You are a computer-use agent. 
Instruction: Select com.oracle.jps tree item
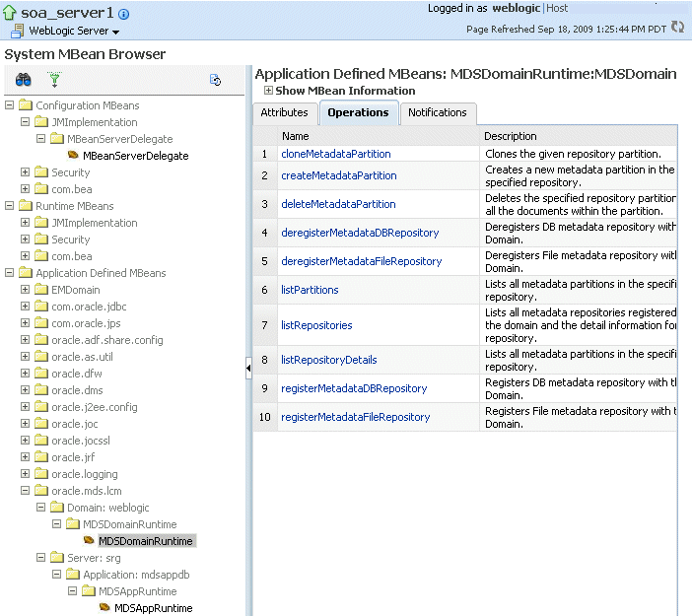pos(86,323)
